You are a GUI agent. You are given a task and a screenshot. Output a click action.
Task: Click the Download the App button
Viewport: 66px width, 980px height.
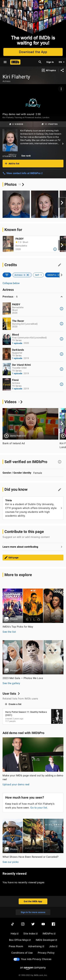[33, 52]
